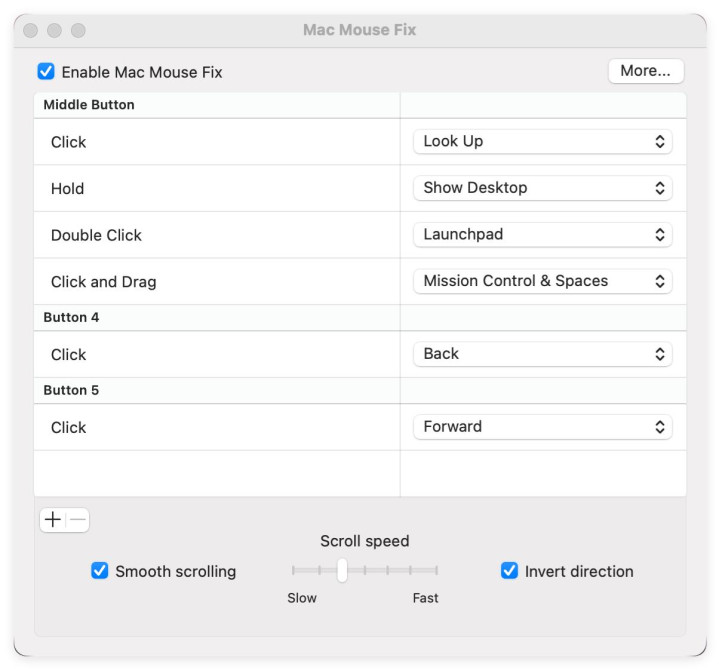The width and height of the screenshot is (719, 670).
Task: Open the Show Desktop action dropdown
Action: 542,188
